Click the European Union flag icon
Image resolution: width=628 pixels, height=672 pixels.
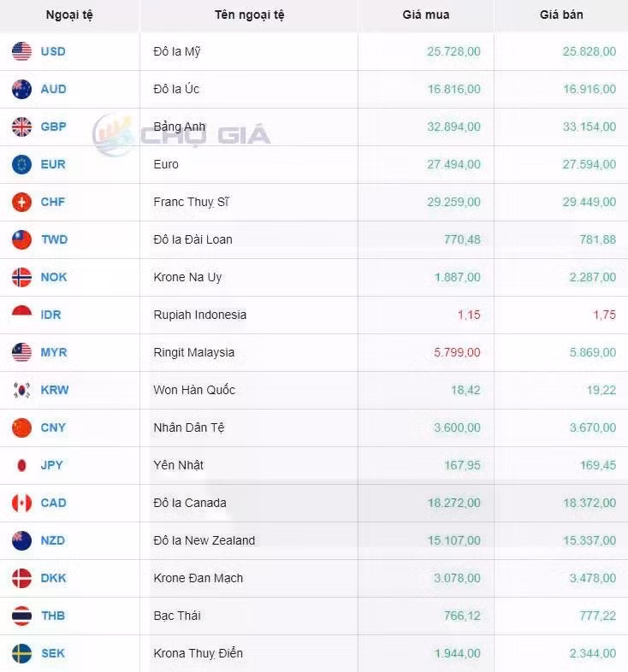click(22, 164)
